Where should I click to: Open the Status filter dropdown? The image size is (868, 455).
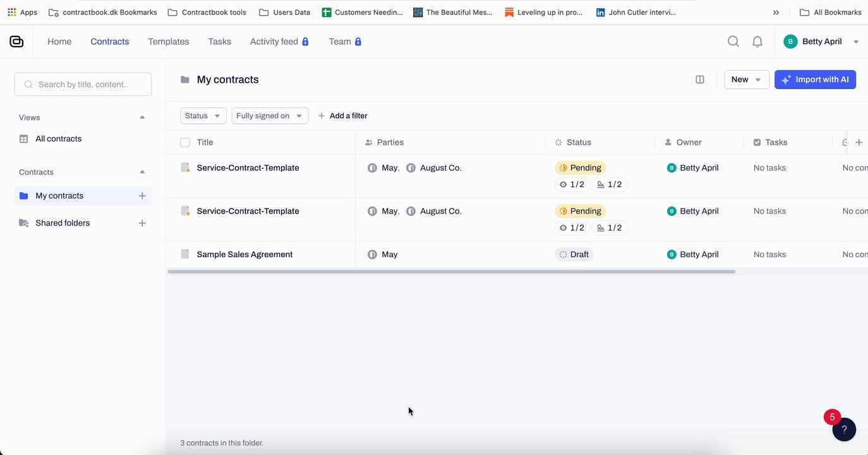pos(203,116)
